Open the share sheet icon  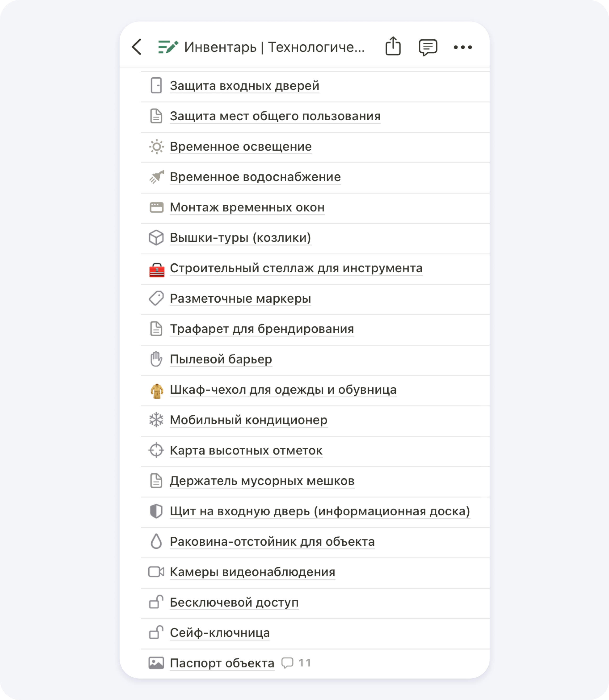393,46
